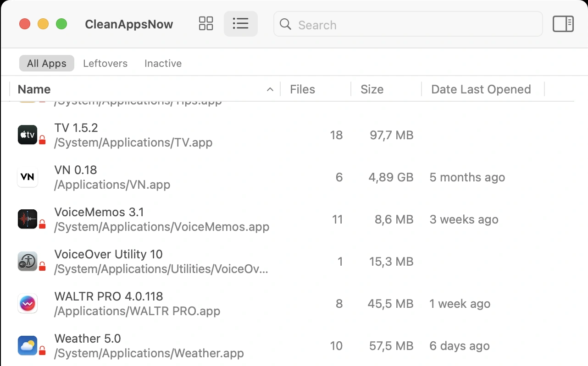
Task: Click files count 6 for VN
Action: (x=339, y=177)
